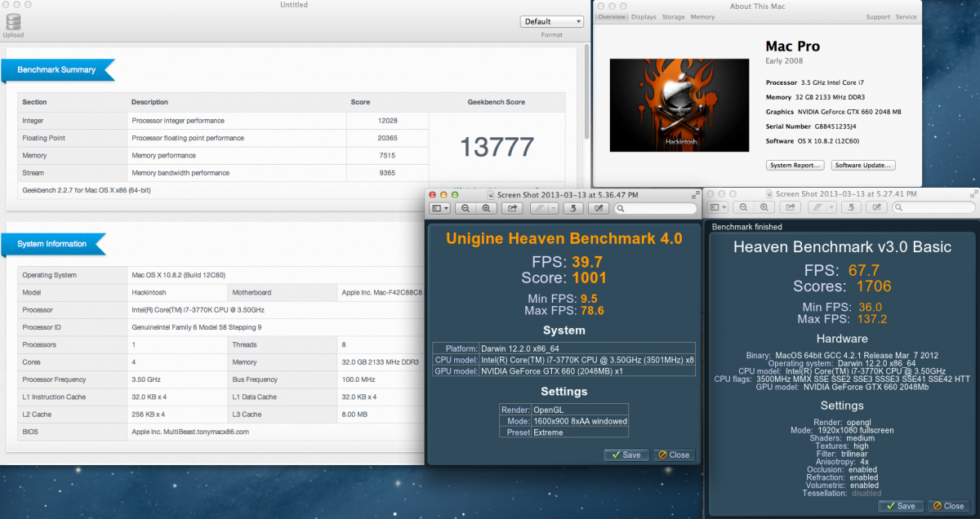Enter full screen for the 5.36.47 PM Preview window
980x519 pixels.
click(x=695, y=194)
